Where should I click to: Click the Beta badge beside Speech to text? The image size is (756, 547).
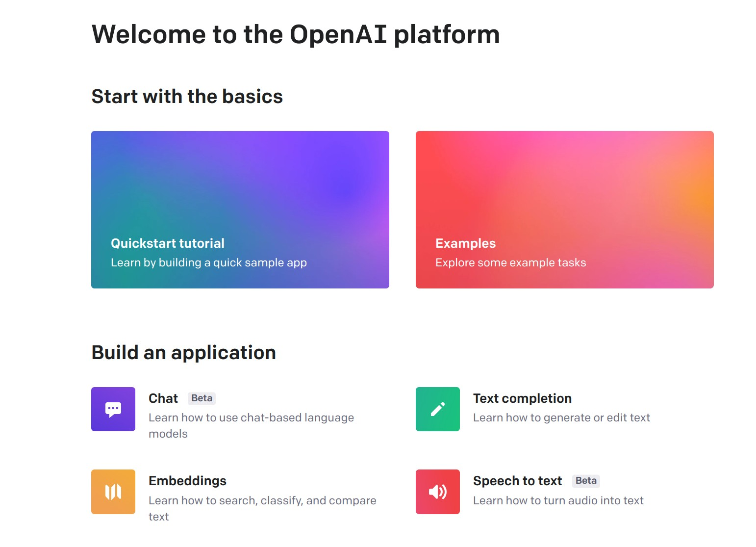(x=586, y=481)
